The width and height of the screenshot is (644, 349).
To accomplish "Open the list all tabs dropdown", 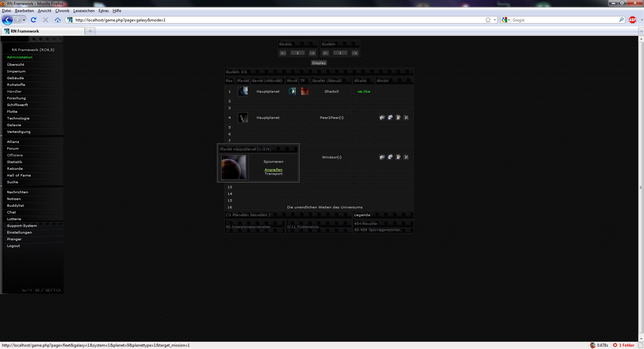I will pos(641,31).
